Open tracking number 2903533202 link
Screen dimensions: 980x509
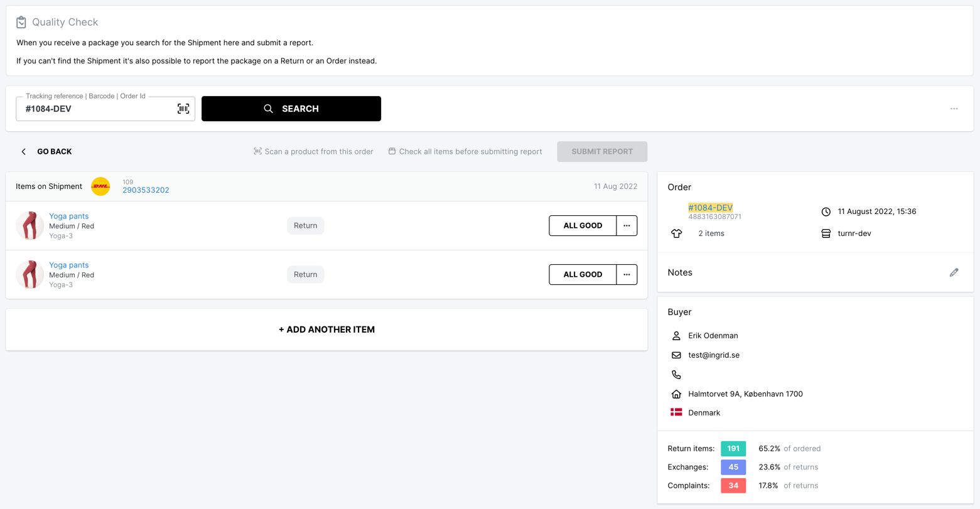(146, 190)
